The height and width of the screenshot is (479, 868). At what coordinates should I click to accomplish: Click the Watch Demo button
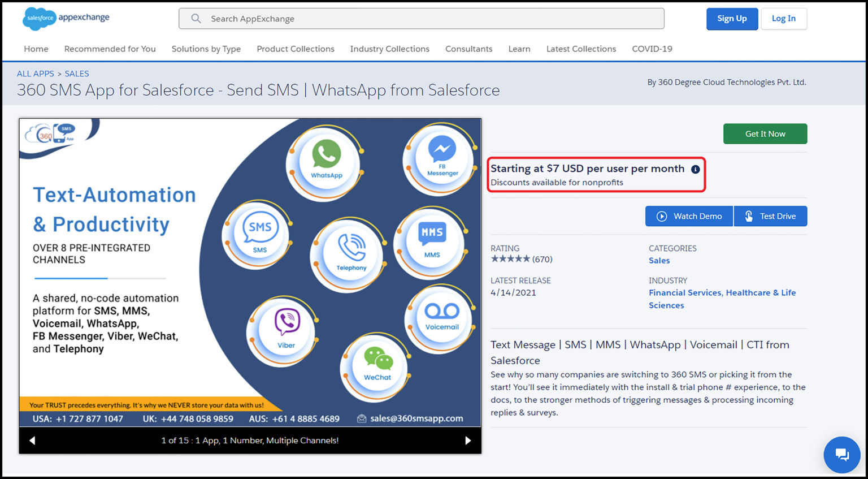click(689, 216)
